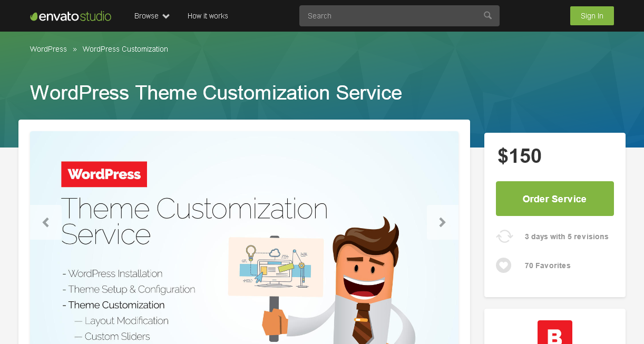
Task: Click the magnifying glass search icon
Action: tap(487, 16)
